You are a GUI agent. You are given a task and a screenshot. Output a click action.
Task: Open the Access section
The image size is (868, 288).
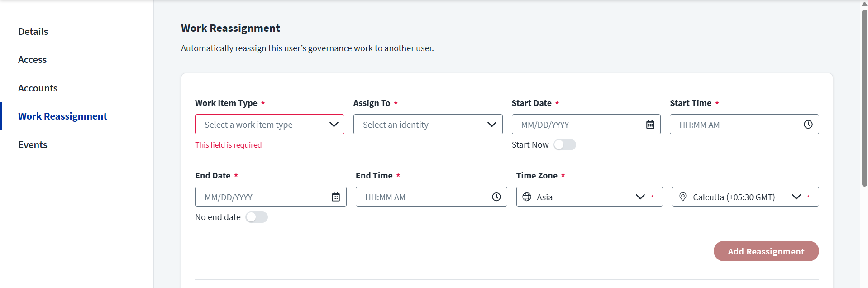[x=32, y=60]
